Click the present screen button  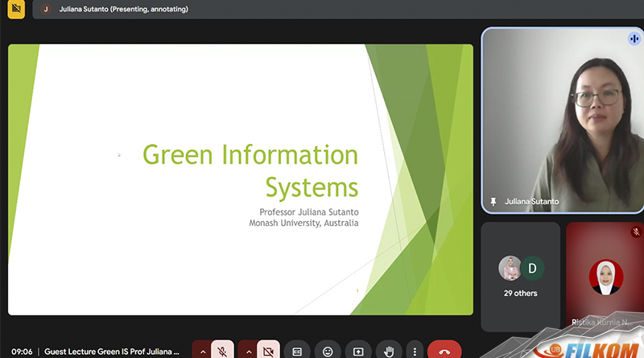click(358, 352)
